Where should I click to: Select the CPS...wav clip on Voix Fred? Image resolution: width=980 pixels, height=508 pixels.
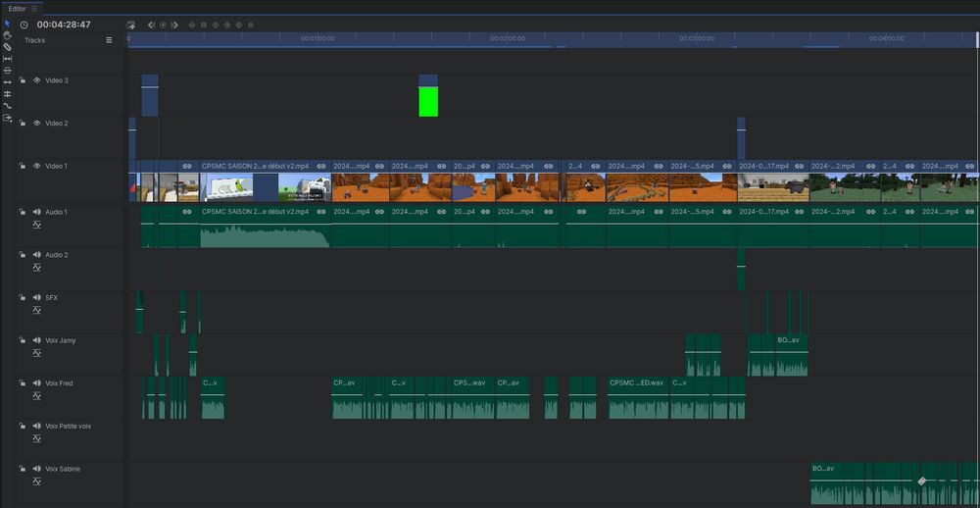(x=473, y=397)
